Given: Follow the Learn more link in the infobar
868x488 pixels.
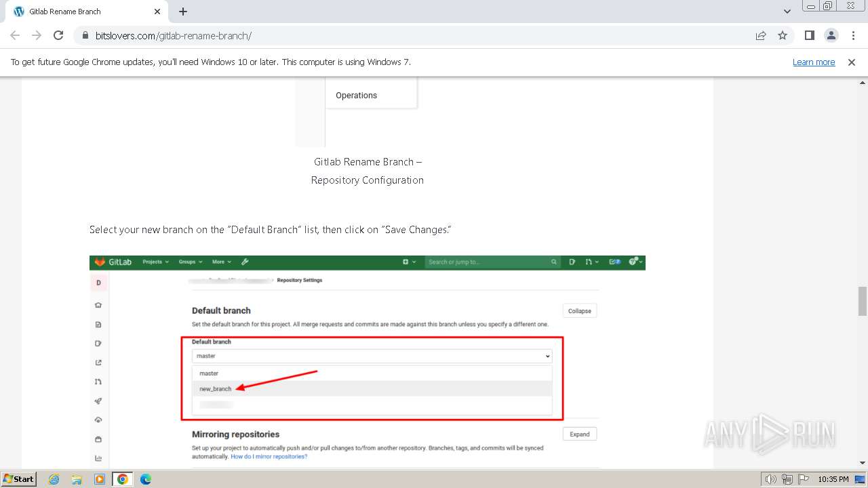Looking at the screenshot, I should (x=814, y=62).
